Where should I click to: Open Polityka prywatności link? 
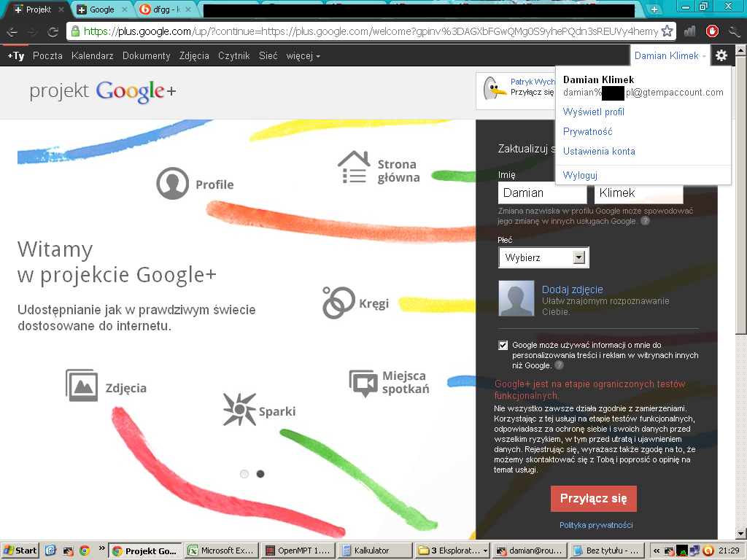pos(596,525)
